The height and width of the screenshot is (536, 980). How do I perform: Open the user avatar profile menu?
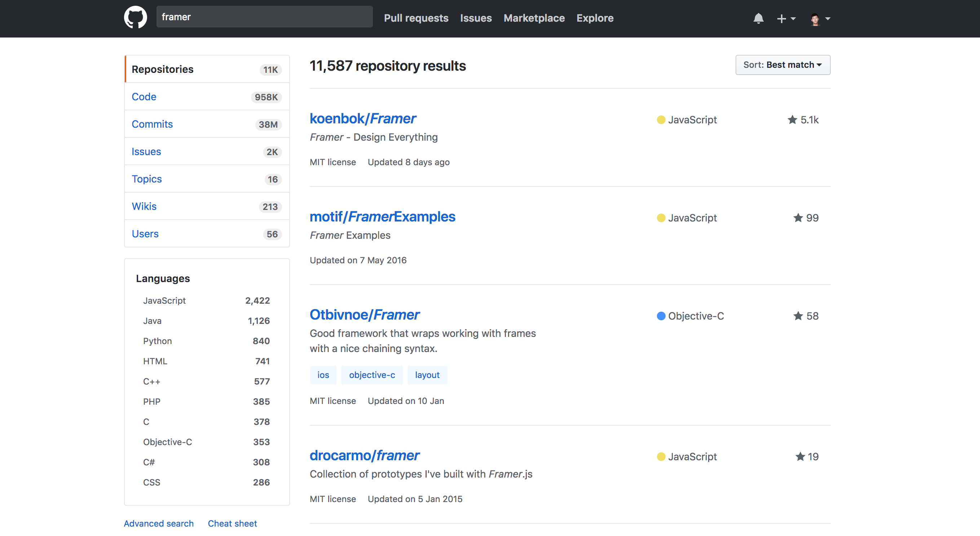point(815,19)
